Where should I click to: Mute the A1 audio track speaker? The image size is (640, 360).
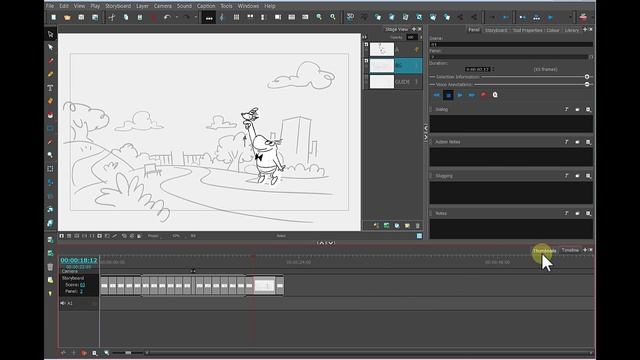pos(63,303)
